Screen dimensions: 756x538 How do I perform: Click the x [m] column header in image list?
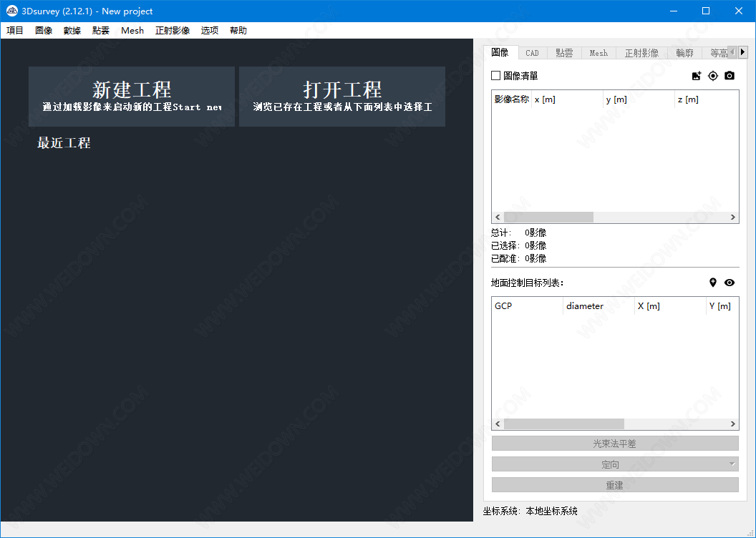pos(567,99)
